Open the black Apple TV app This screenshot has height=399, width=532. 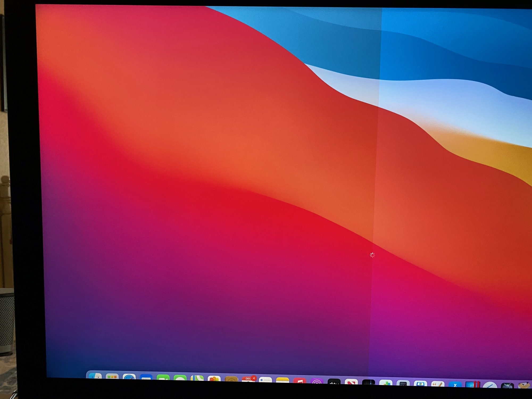coord(334,382)
